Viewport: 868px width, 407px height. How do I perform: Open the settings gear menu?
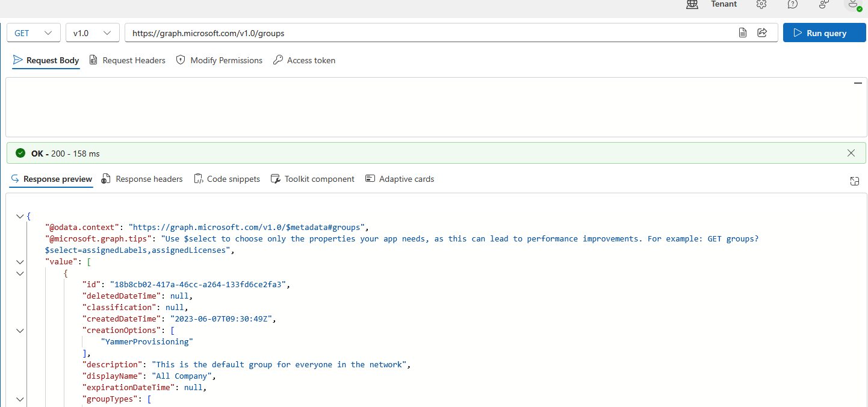(761, 4)
